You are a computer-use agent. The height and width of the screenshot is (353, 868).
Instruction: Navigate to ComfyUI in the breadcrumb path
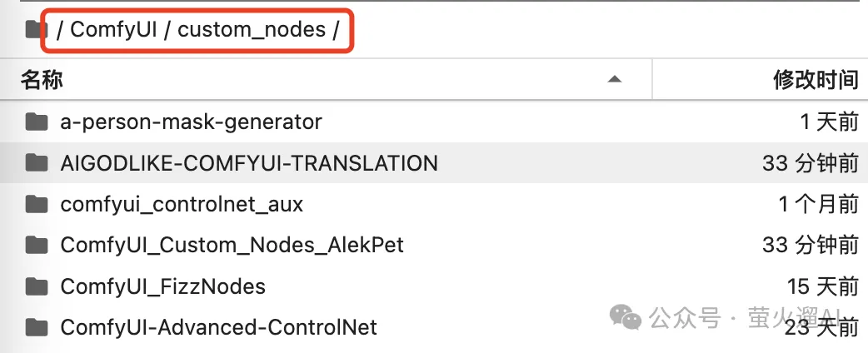click(x=113, y=30)
